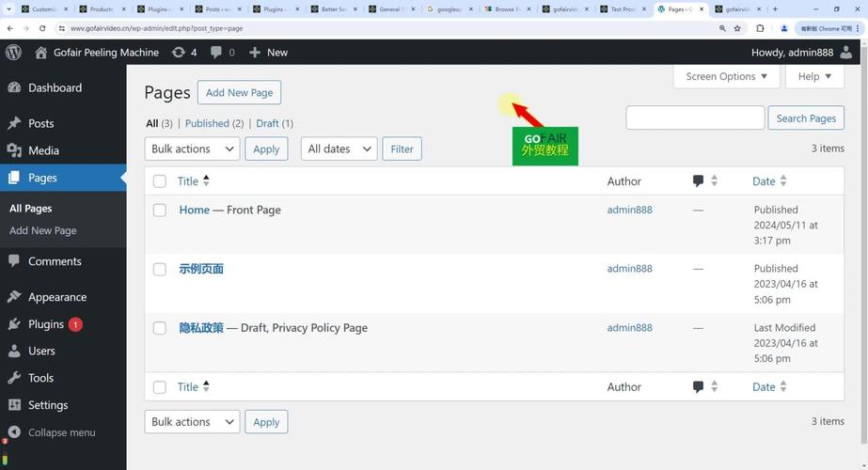Open the Home page title link

(x=194, y=210)
